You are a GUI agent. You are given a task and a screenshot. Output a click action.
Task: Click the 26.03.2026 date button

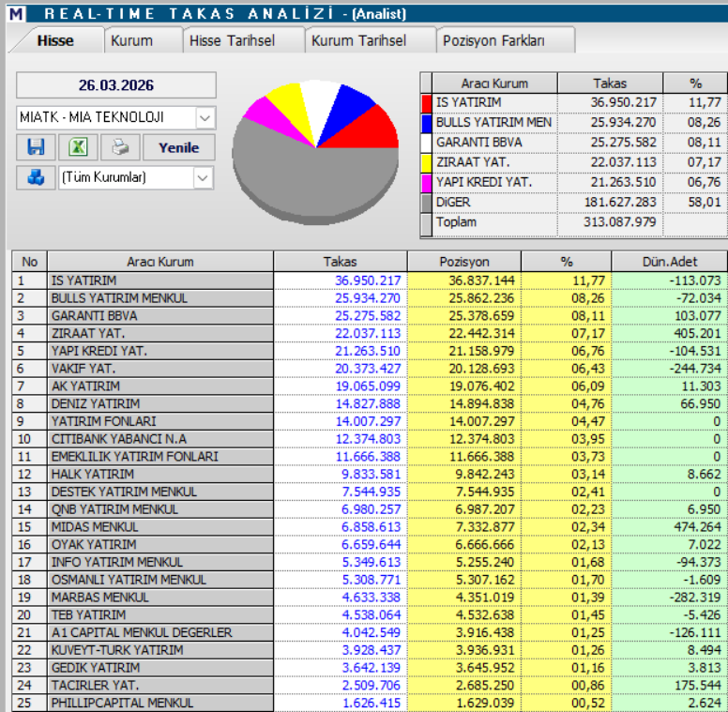pos(116,85)
